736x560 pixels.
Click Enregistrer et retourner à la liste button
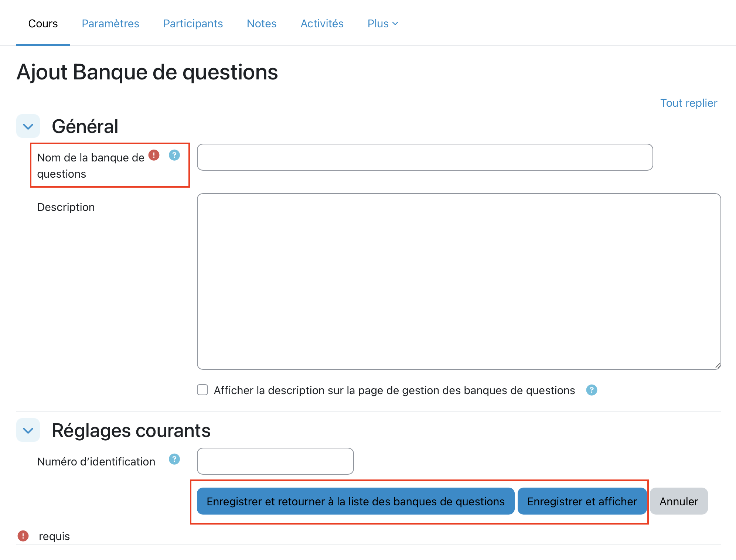point(355,501)
